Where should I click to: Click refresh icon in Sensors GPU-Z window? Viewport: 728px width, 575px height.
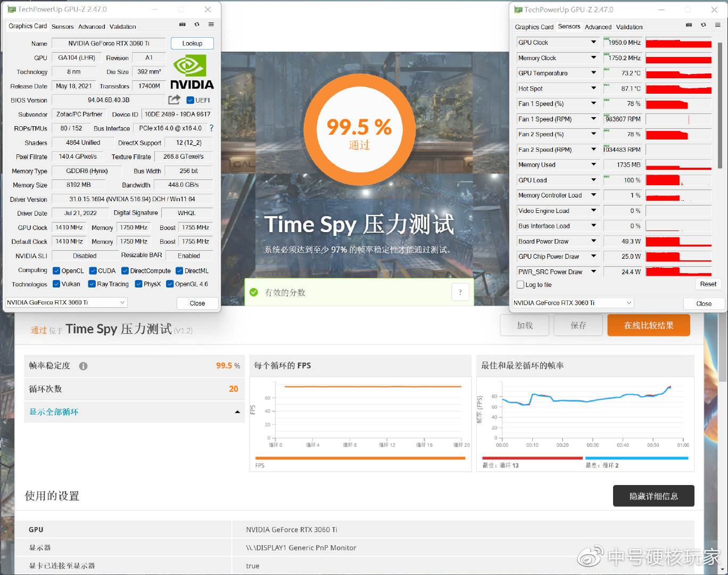click(x=704, y=25)
